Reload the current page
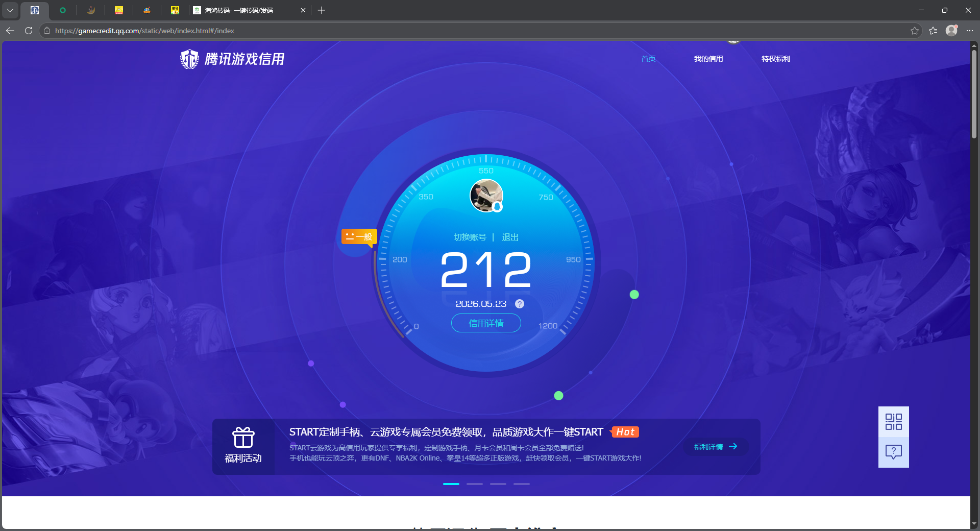 29,31
